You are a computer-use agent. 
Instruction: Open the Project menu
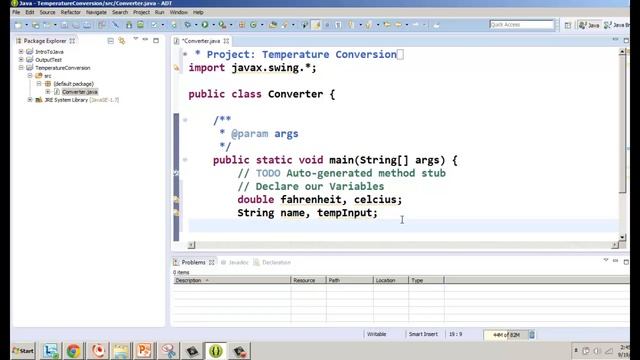tap(141, 12)
